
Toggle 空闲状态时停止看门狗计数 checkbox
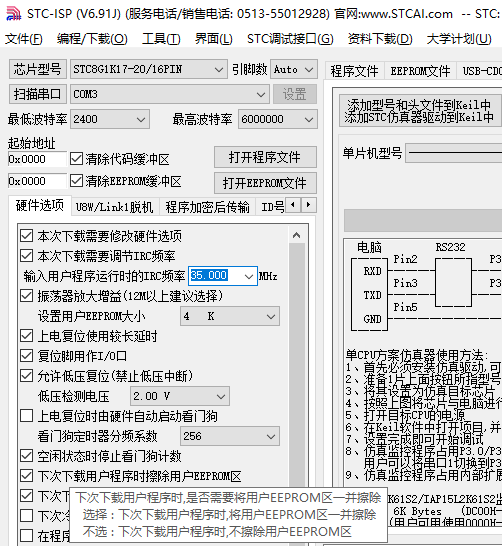pyautogui.click(x=26, y=456)
